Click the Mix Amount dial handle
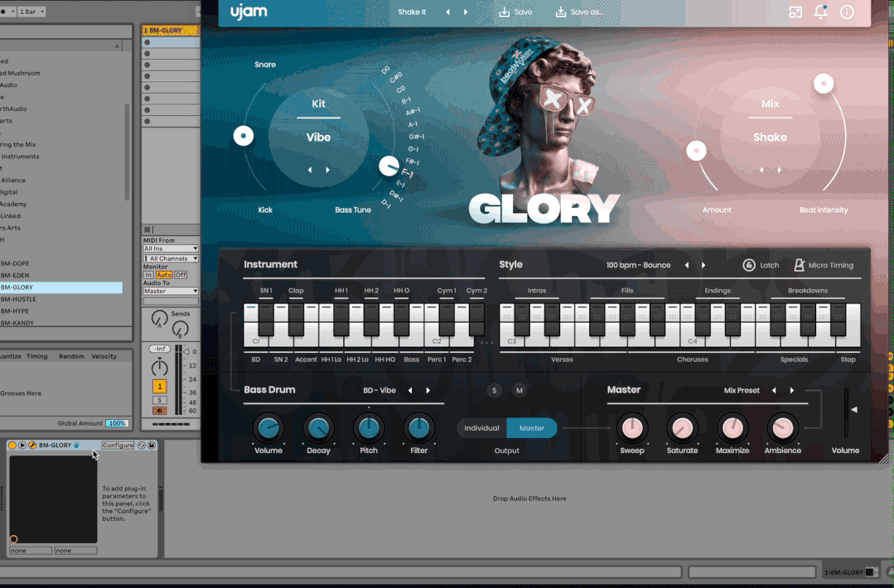The height and width of the screenshot is (588, 894). (x=696, y=151)
